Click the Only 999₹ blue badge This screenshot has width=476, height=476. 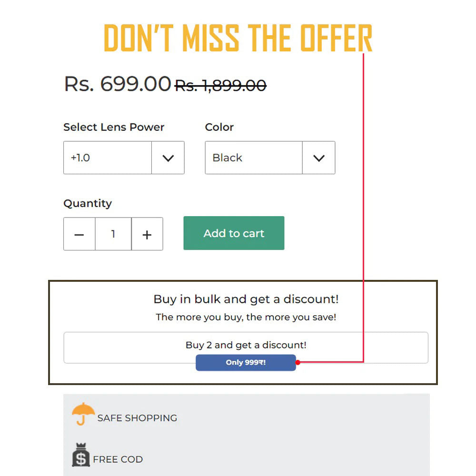tap(246, 363)
